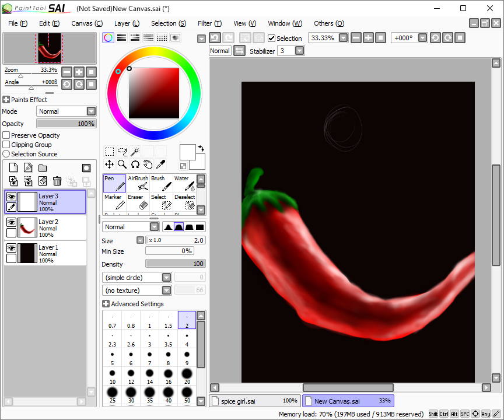The height and width of the screenshot is (420, 504).
Task: Open the Stabilizer value dropdown
Action: pyautogui.click(x=300, y=51)
